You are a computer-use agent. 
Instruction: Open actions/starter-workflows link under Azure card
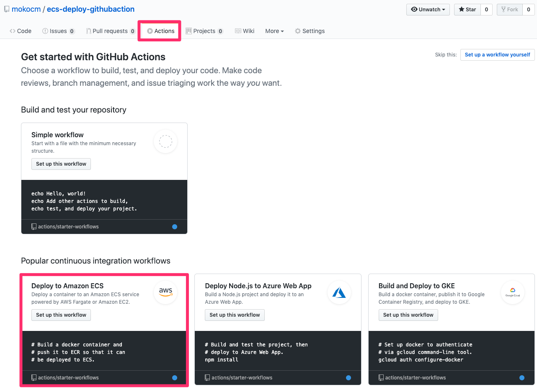[x=242, y=378]
